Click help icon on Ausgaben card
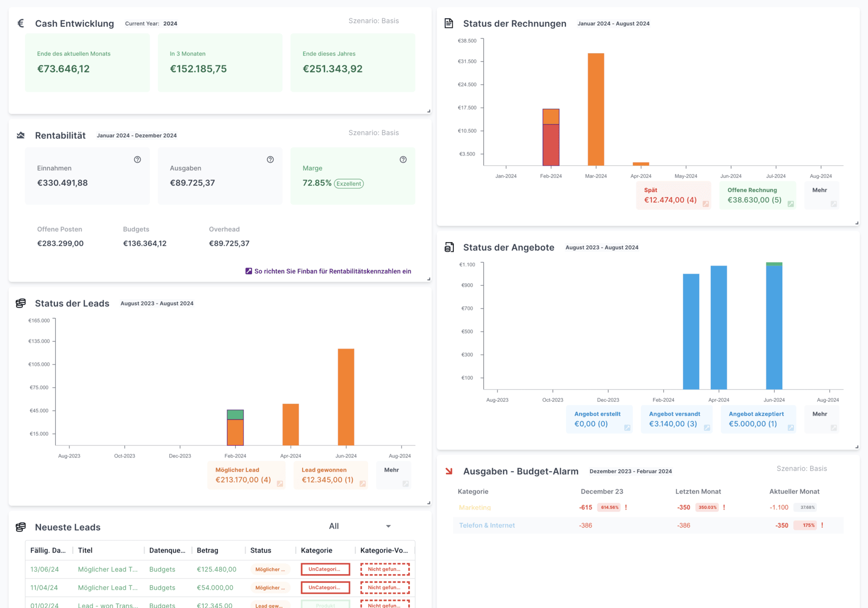The width and height of the screenshot is (868, 608). click(270, 160)
